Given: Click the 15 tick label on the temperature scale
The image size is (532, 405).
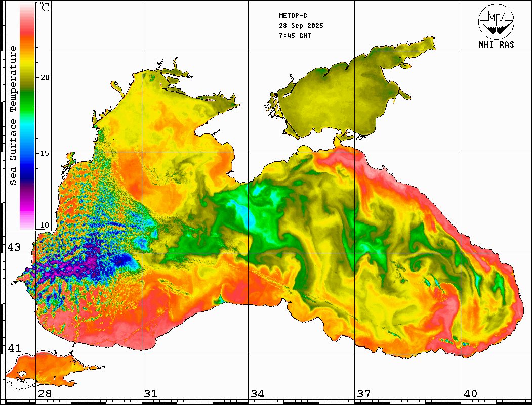Looking at the screenshot, I should [x=45, y=153].
